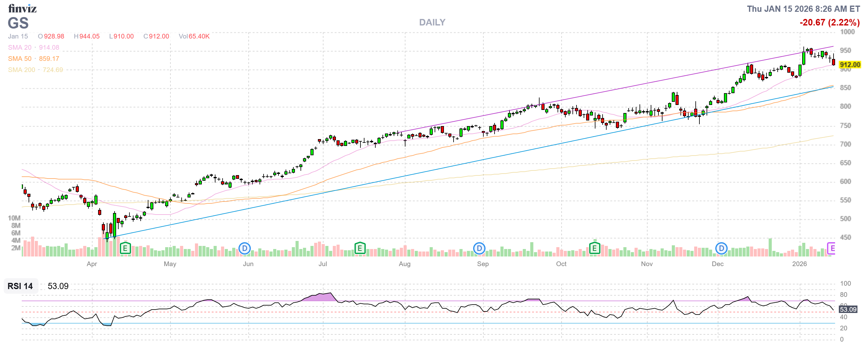Click the red -20.67 (2.22%) price change

tap(829, 23)
